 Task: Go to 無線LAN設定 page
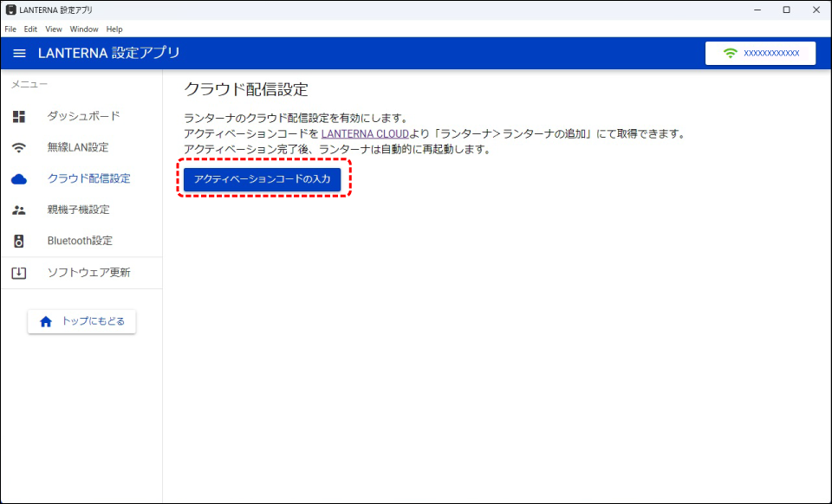click(x=78, y=147)
